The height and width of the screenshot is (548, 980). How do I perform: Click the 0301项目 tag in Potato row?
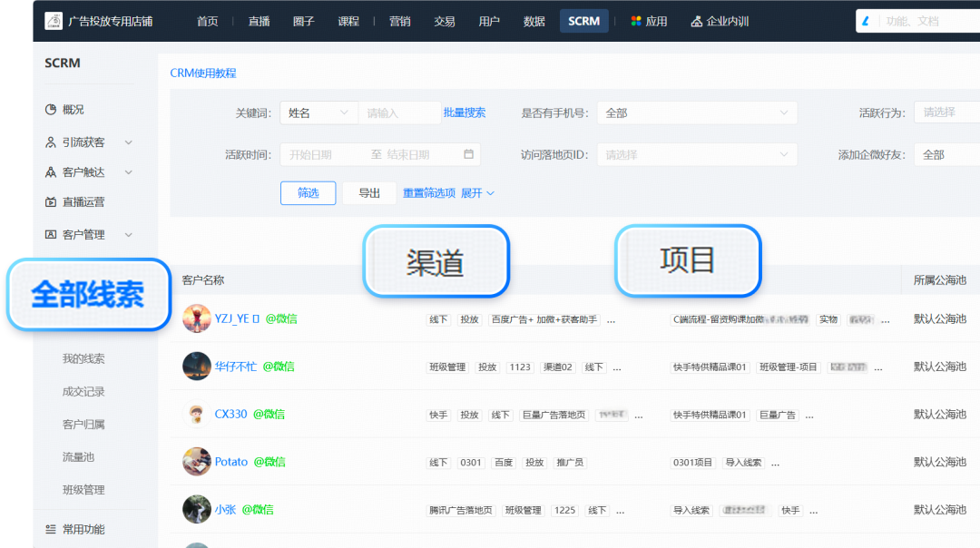(692, 463)
